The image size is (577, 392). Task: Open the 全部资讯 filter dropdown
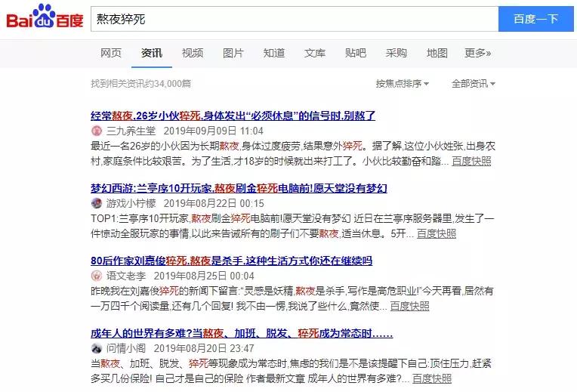point(474,84)
